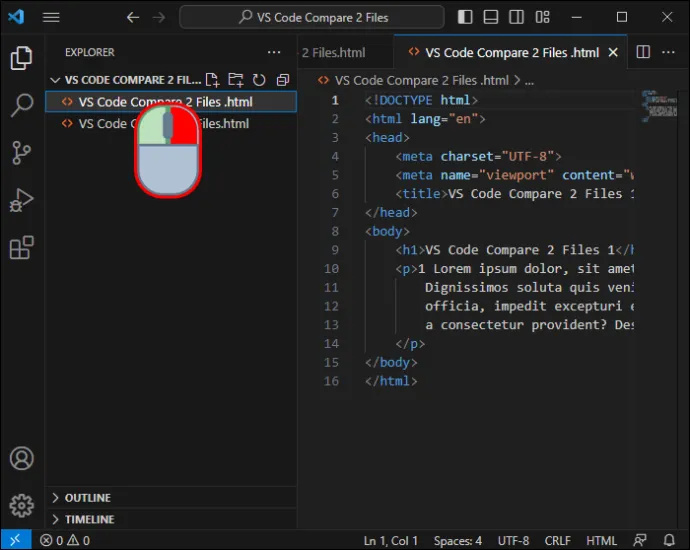Open remote window from status bar
Viewport: 690px width, 550px height.
click(x=16, y=540)
